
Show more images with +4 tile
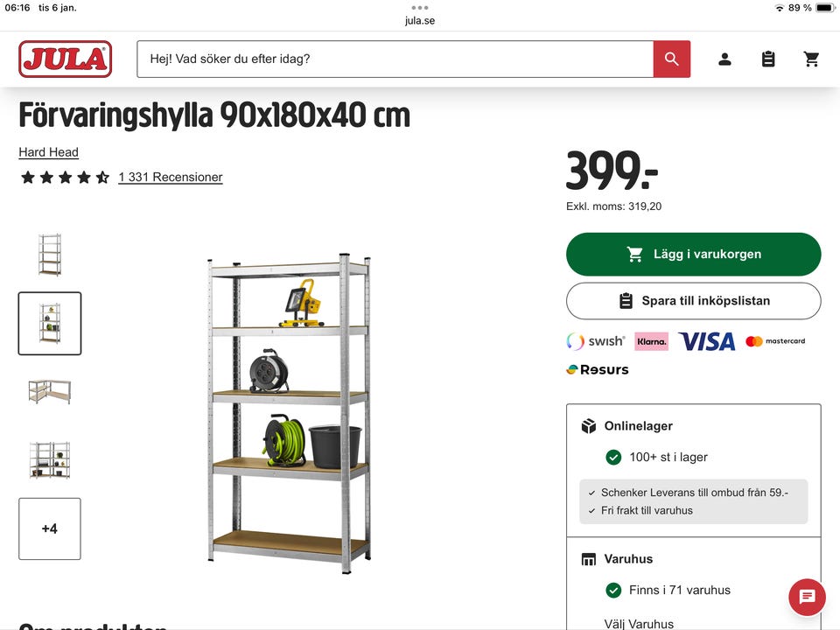coord(50,528)
